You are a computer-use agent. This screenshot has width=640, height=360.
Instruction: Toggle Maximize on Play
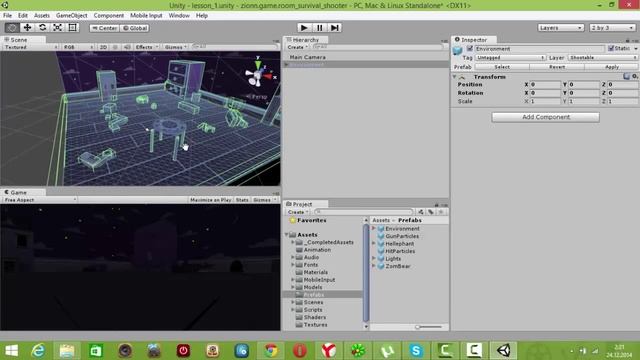(211, 200)
